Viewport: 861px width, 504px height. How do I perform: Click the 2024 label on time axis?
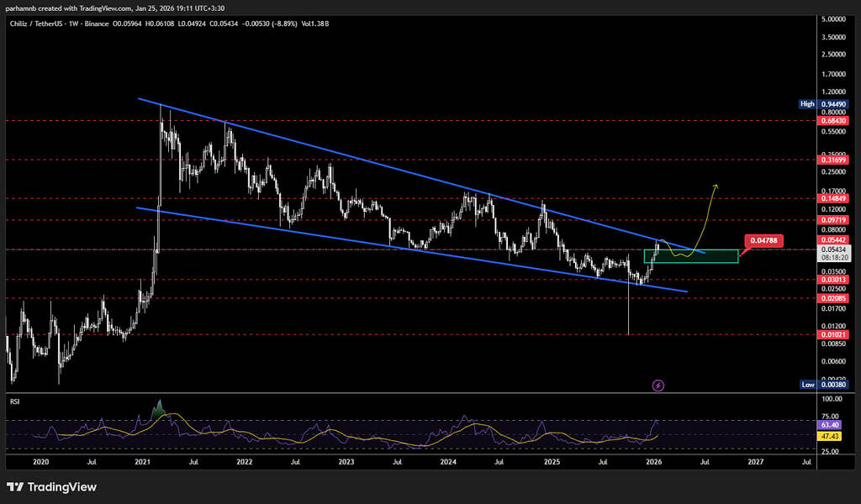coord(448,462)
